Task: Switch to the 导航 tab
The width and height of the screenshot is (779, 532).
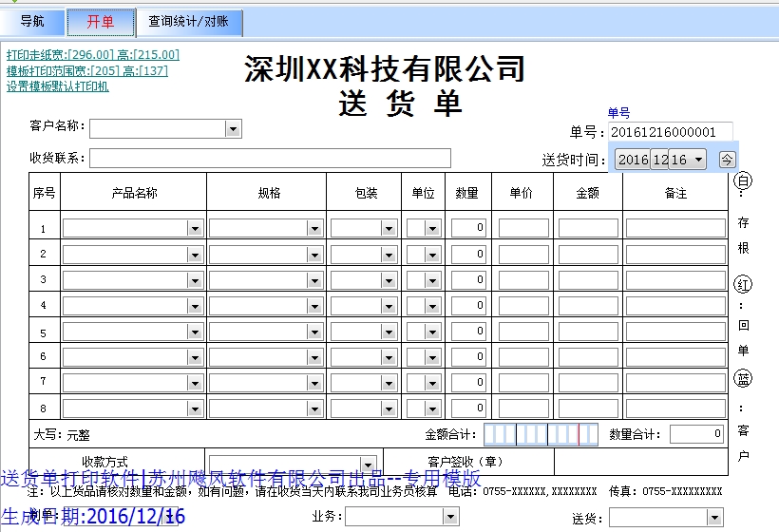Action: pyautogui.click(x=32, y=21)
